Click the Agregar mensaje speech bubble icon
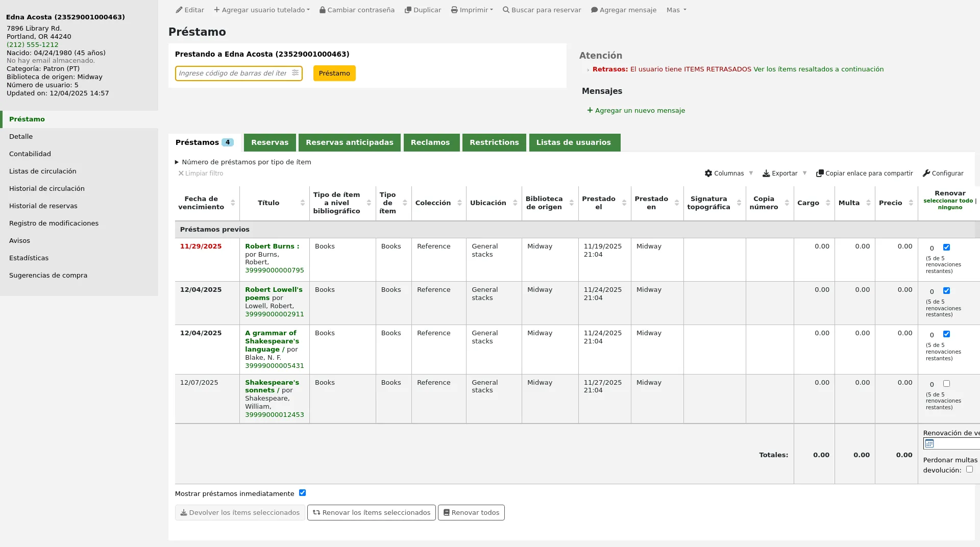Viewport: 980px width, 547px height. pos(594,10)
